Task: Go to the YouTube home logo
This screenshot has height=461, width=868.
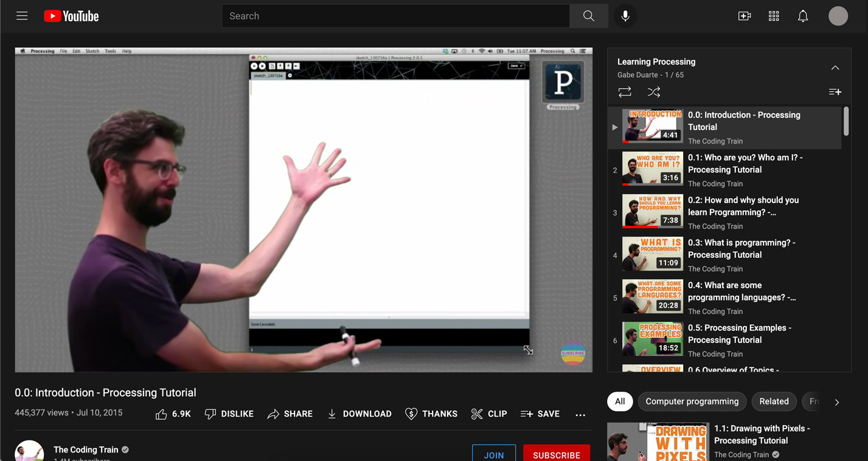Action: click(x=71, y=16)
